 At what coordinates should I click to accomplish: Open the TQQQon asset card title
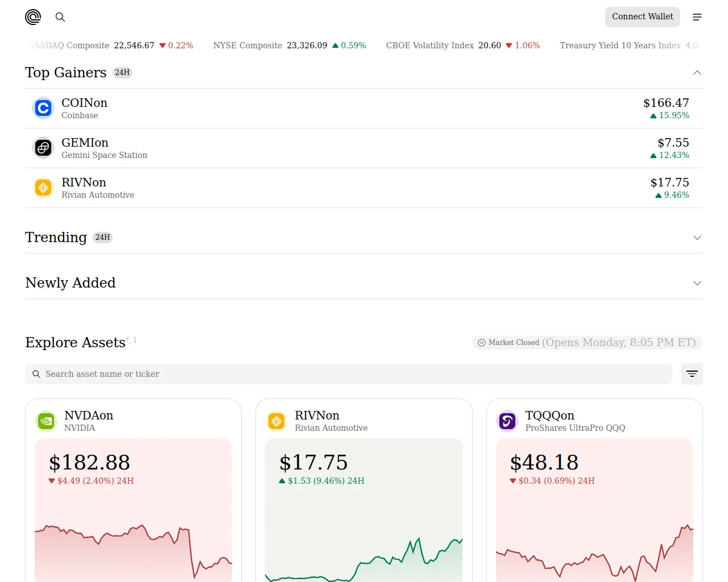coord(550,415)
